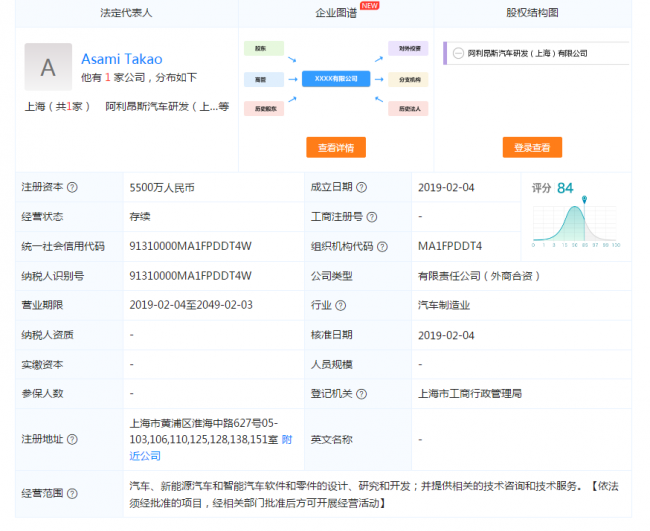Select the 2019-02-04 value in 成立日期 row
Image resolution: width=650 pixels, height=531 pixels.
point(446,188)
